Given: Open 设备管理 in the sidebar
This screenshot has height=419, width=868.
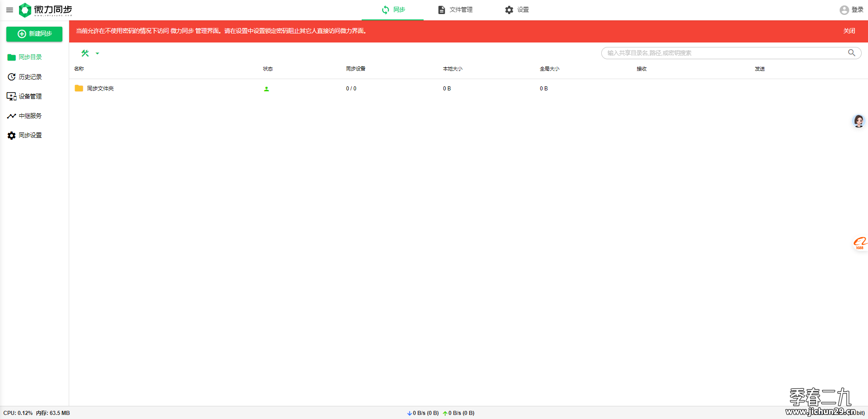Looking at the screenshot, I should pyautogui.click(x=25, y=96).
